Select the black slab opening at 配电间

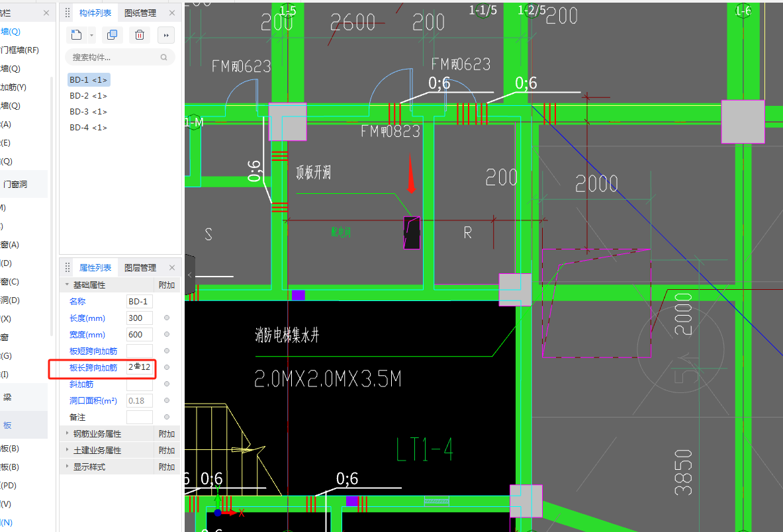[x=412, y=232]
